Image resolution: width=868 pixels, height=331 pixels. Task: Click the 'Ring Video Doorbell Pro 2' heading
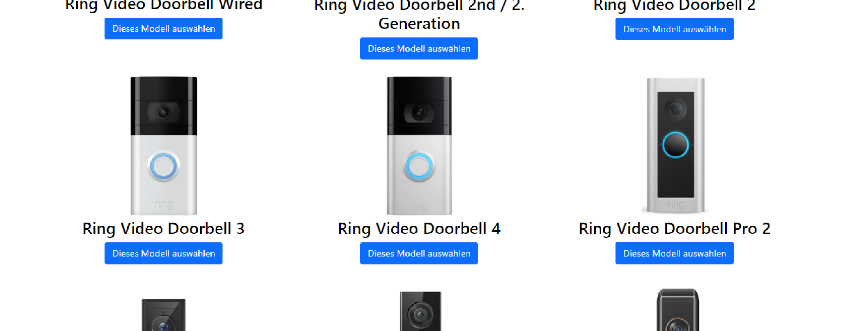tap(674, 229)
